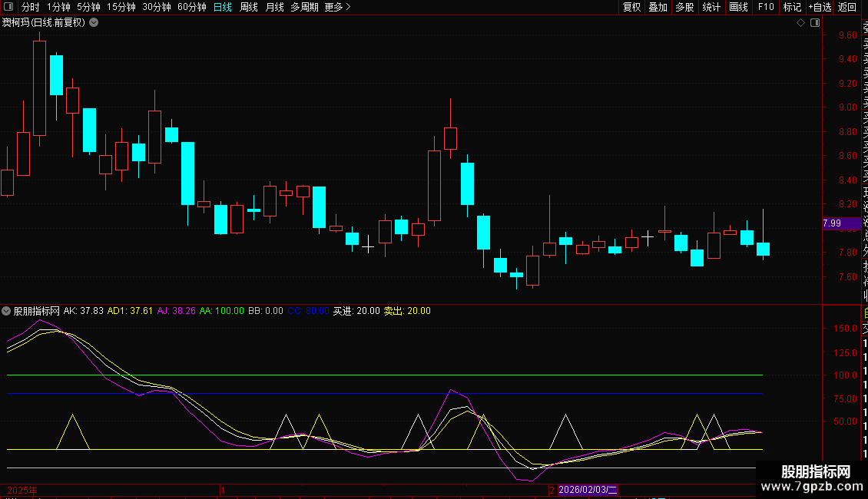Image resolution: width=868 pixels, height=499 pixels.
Task: Expand the 股朋指标网 indicator dropdown arrow
Action: coord(7,311)
